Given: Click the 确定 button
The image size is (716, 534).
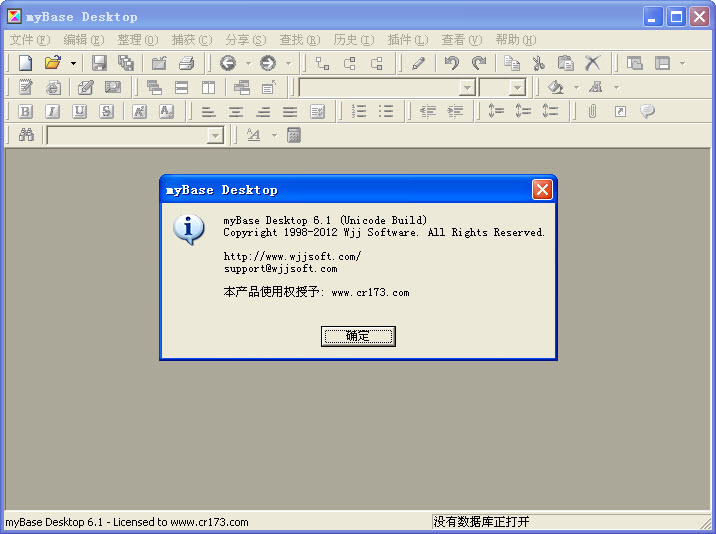Looking at the screenshot, I should click(x=358, y=336).
